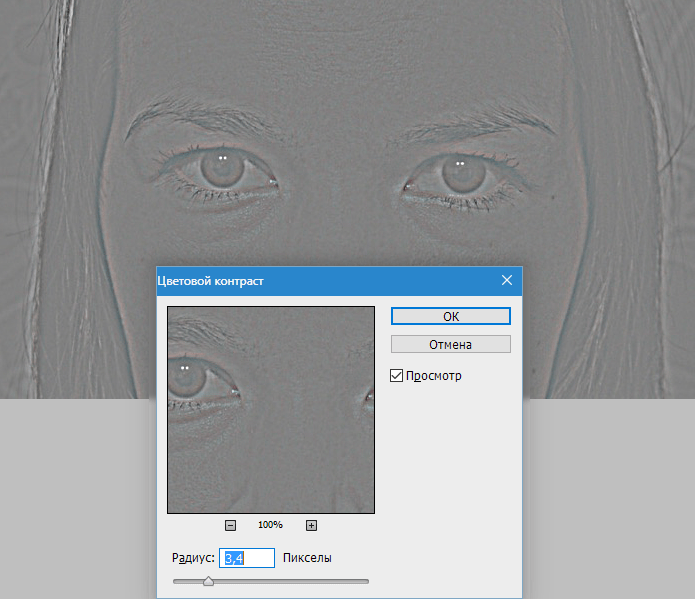Click the radius slider handle
Screen dimensions: 695x599
click(208, 581)
